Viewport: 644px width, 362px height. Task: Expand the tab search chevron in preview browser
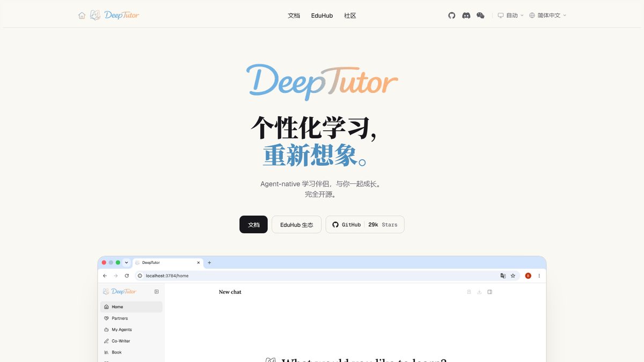point(126,263)
